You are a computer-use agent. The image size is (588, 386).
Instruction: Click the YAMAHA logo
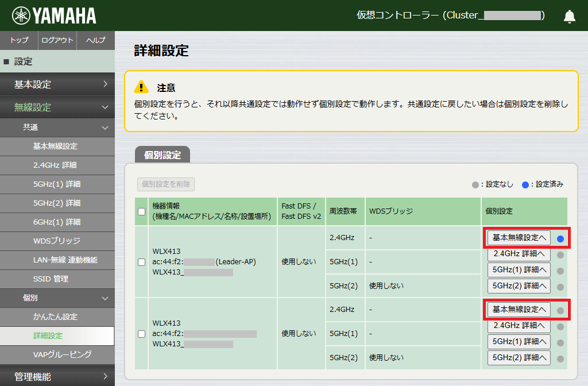tap(53, 16)
